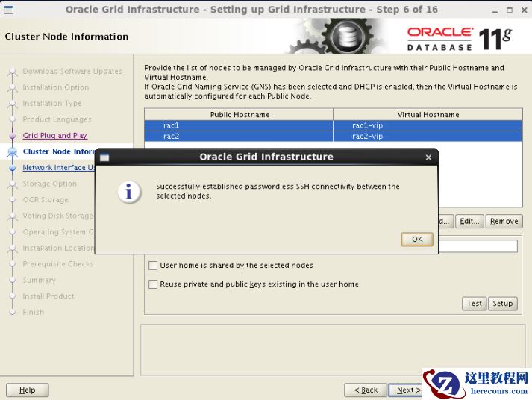The height and width of the screenshot is (400, 532).
Task: Click the Edit... node button
Action: (x=469, y=221)
